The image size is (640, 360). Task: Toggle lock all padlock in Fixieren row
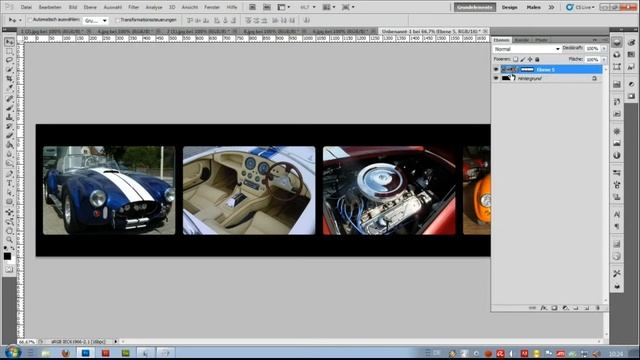coord(537,59)
